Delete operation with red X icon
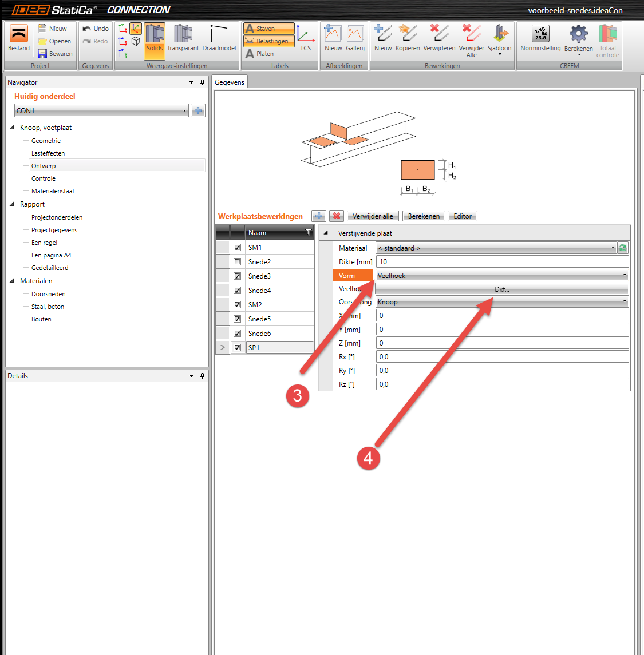The width and height of the screenshot is (644, 655). tap(337, 216)
